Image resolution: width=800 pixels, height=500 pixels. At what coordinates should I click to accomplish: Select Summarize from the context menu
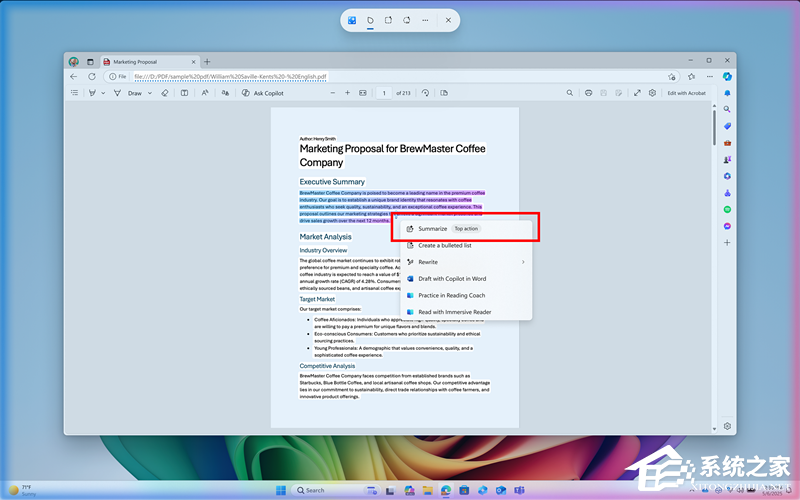click(433, 229)
